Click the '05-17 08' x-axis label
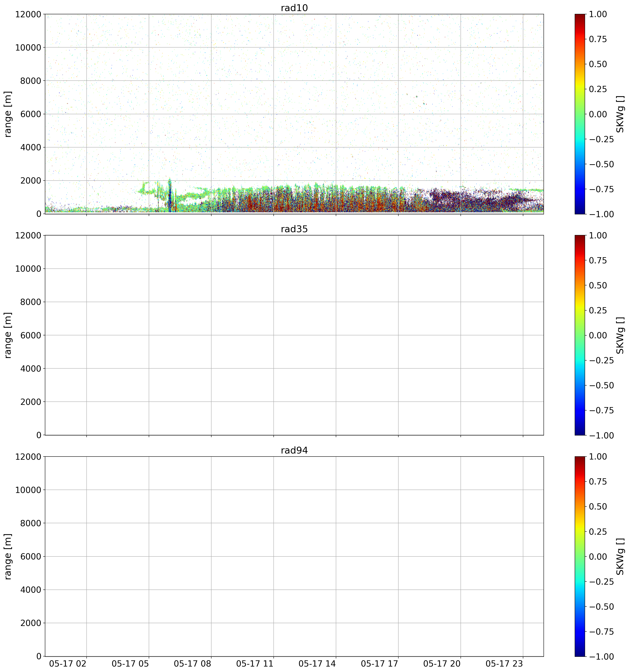The width and height of the screenshot is (629, 672). [x=192, y=664]
